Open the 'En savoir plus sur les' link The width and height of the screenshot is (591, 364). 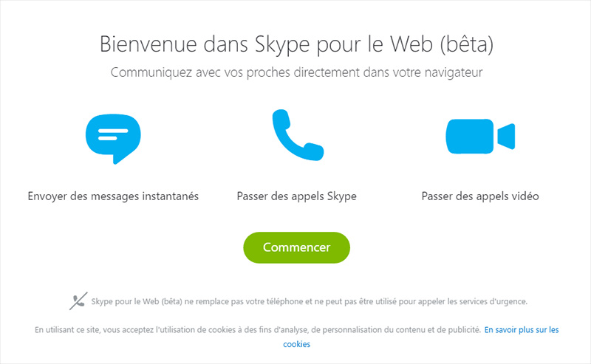pyautogui.click(x=522, y=329)
